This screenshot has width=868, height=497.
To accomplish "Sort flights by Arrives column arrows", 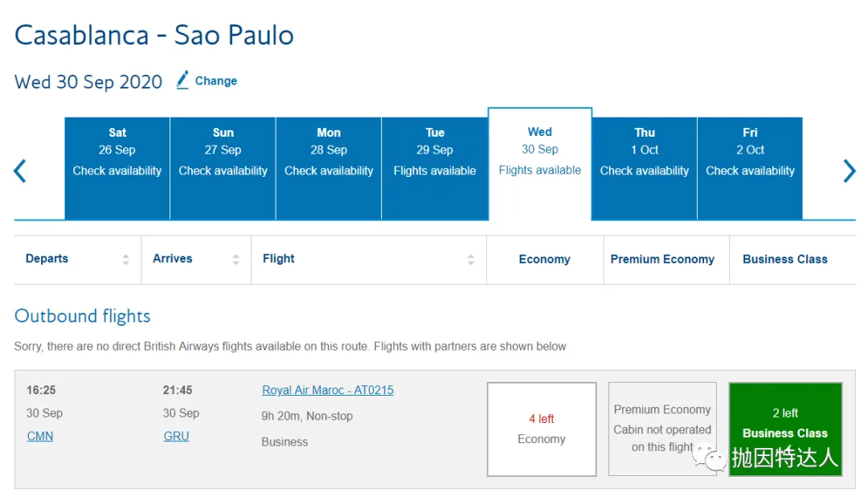I will (x=235, y=259).
